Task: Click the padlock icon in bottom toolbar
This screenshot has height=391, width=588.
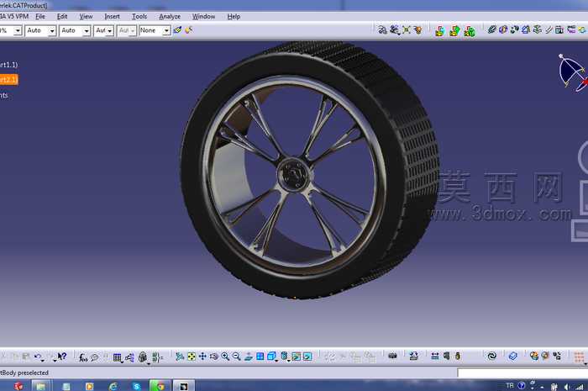Action: click(143, 357)
